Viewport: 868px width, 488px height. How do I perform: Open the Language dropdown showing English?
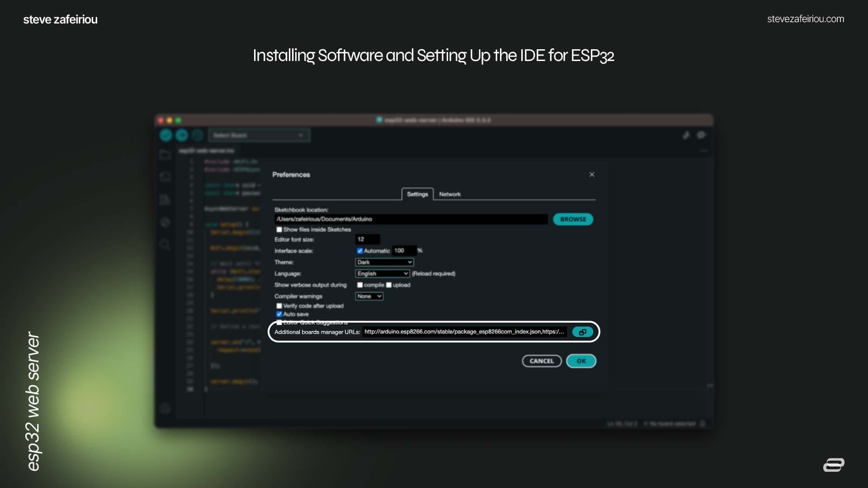click(x=382, y=273)
